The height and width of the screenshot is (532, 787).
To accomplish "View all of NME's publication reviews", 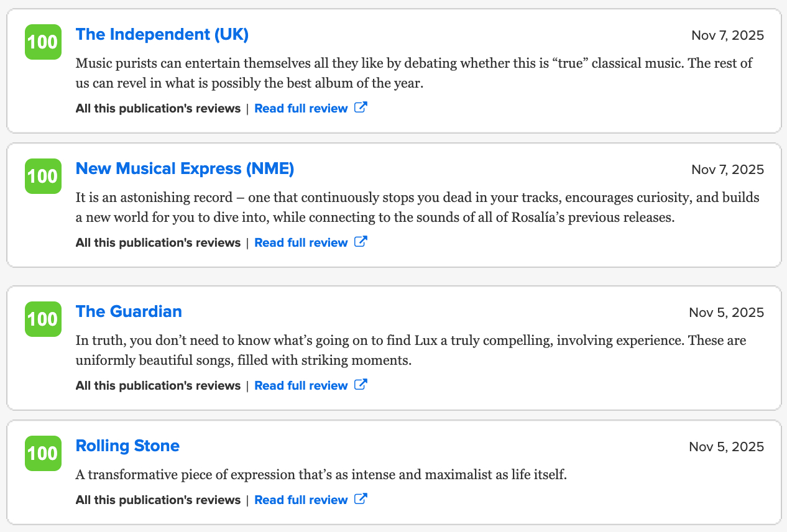I will 158,243.
